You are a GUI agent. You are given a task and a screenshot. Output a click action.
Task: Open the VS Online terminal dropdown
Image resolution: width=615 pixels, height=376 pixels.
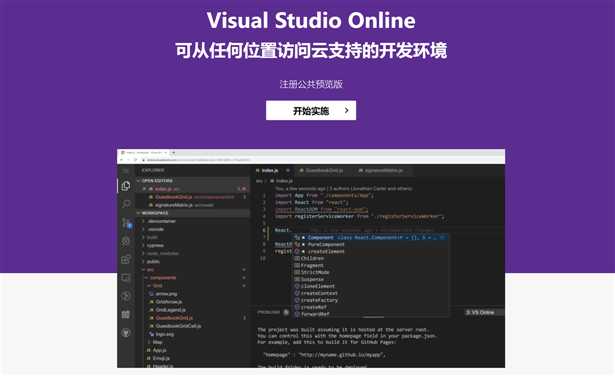coord(483,312)
